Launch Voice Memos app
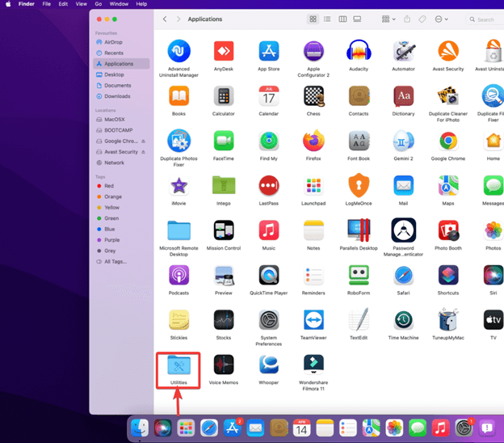This screenshot has height=443, width=504. [x=224, y=365]
